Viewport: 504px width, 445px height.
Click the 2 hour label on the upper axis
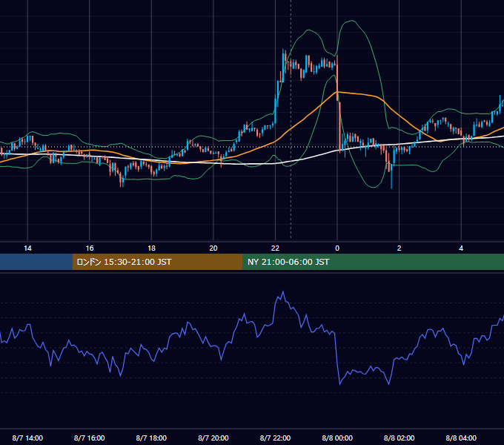click(399, 248)
